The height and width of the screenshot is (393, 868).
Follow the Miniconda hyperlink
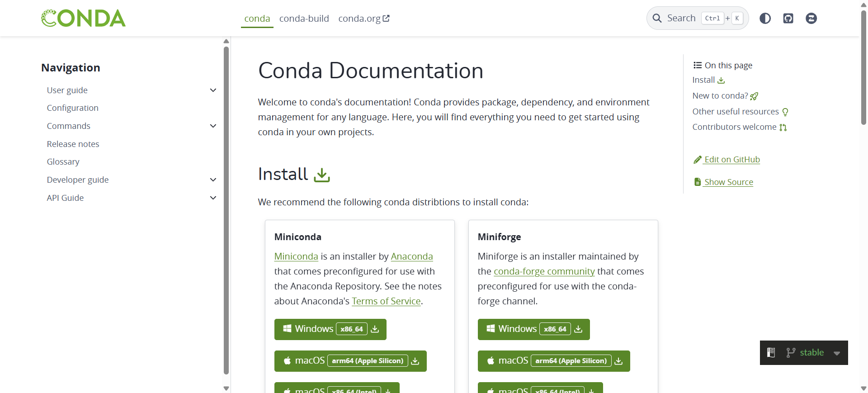tap(296, 256)
